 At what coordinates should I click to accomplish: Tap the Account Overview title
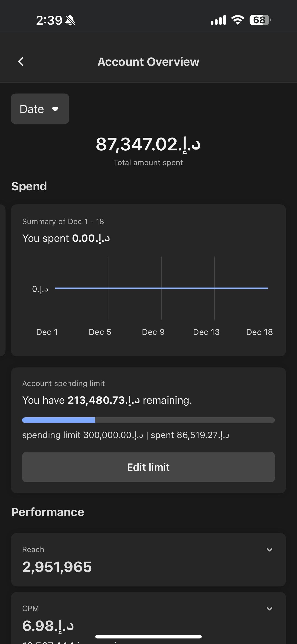pos(148,62)
